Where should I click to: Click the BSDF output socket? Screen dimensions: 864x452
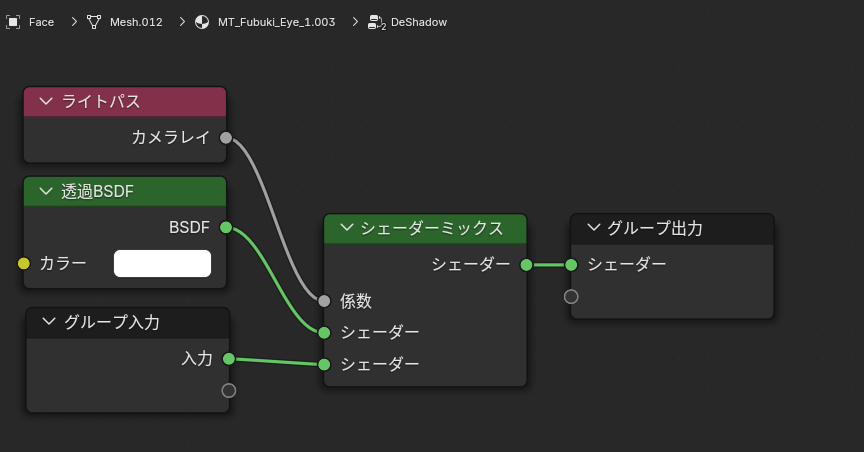click(226, 227)
